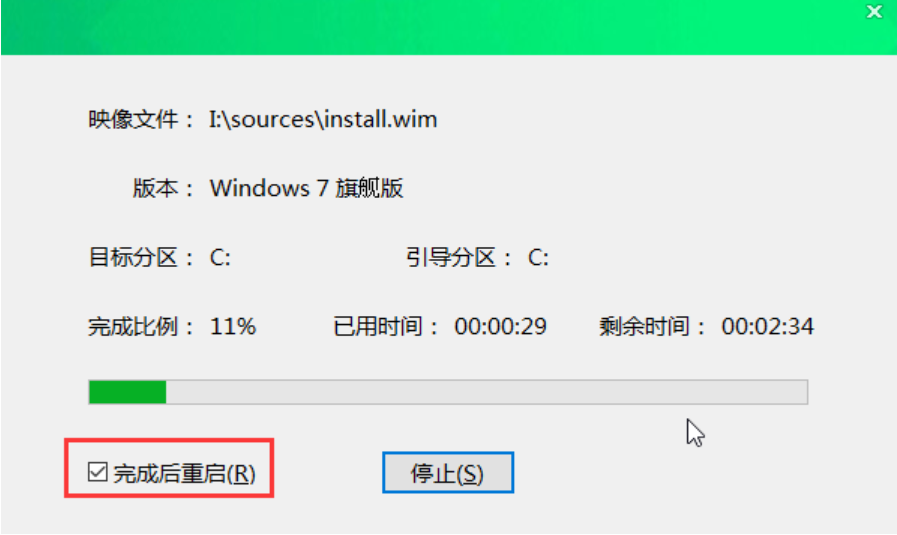Screen dimensions: 897x535
Task: Click the 引导分区 label
Action: pyautogui.click(x=451, y=257)
